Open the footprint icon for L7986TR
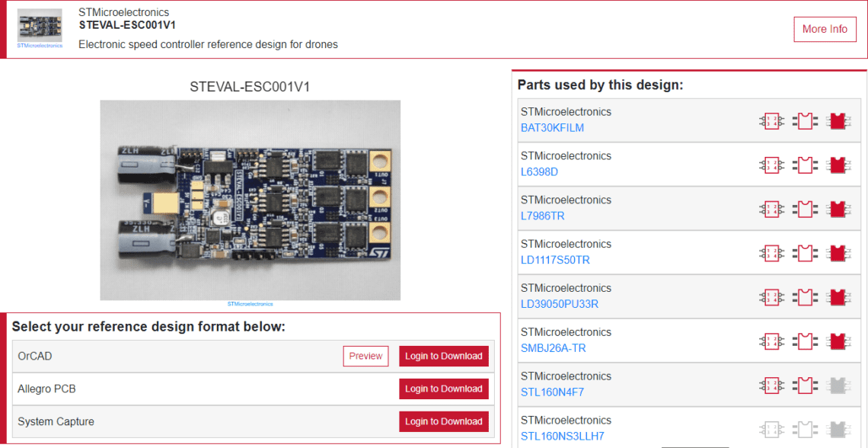868x448 pixels. pos(806,208)
